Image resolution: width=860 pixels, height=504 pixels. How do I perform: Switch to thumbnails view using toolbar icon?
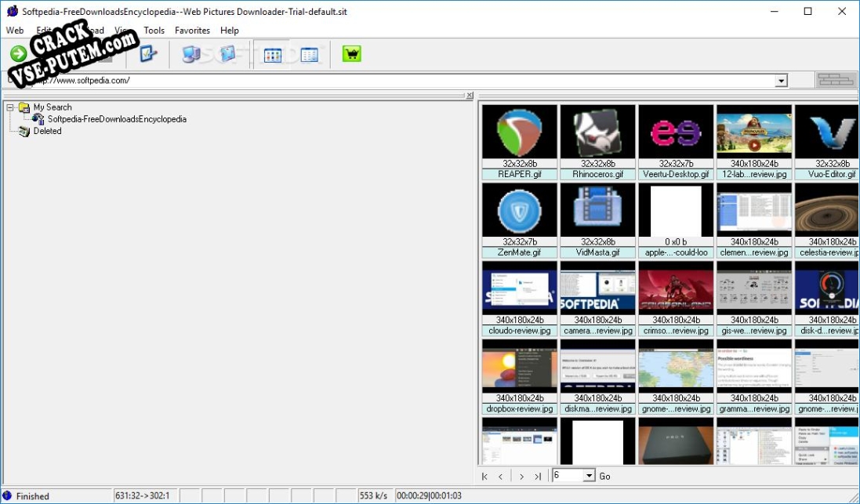[272, 53]
